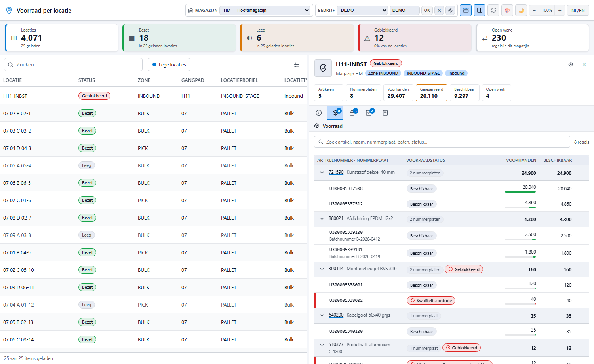Collapse article 721590 Kunststof deksel row
The image size is (594, 364).
pyautogui.click(x=322, y=173)
